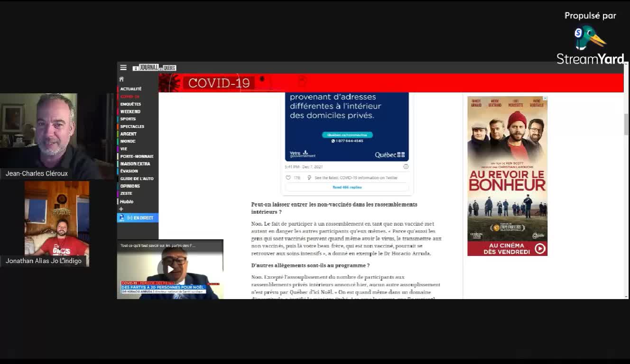The height and width of the screenshot is (364, 630).
Task: Open the Évasion section
Action: point(129,171)
